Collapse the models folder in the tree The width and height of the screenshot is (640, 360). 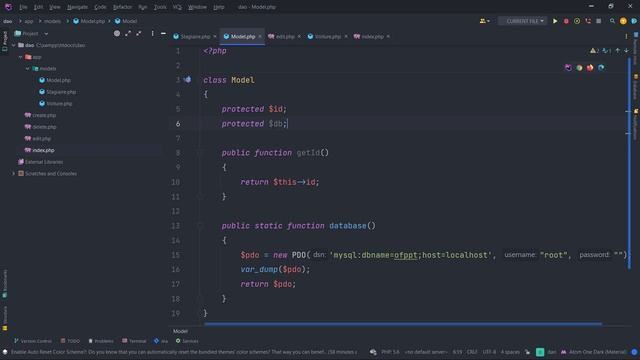click(x=27, y=69)
